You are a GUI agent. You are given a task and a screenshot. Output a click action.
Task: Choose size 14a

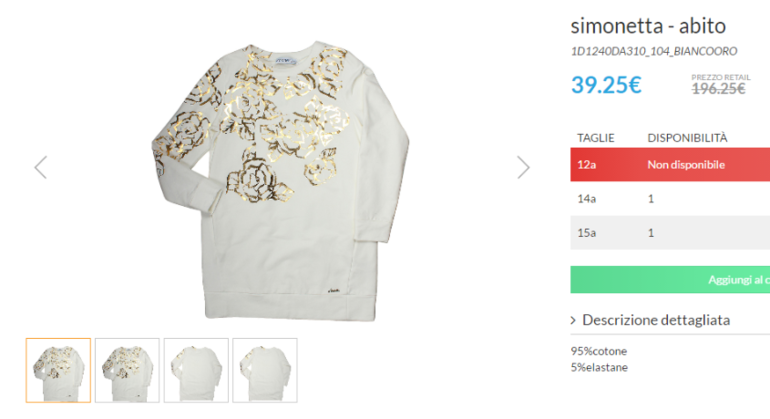[x=587, y=198]
